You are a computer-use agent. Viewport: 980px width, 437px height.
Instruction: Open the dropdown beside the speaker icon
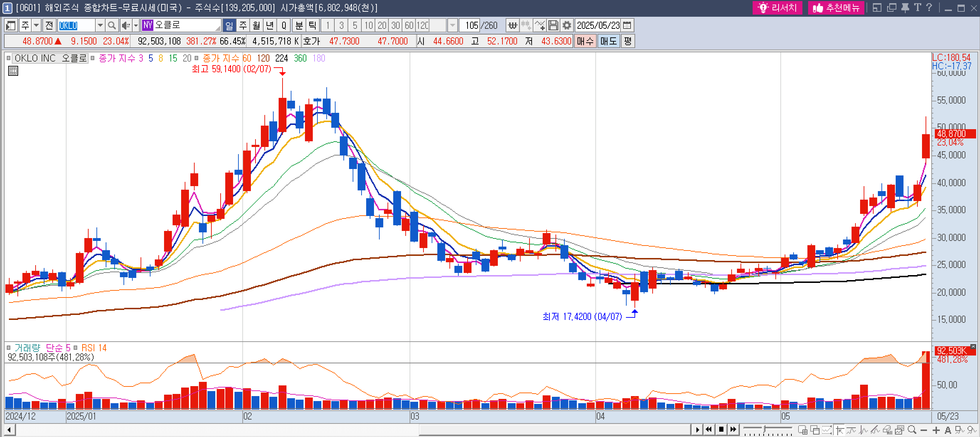136,26
